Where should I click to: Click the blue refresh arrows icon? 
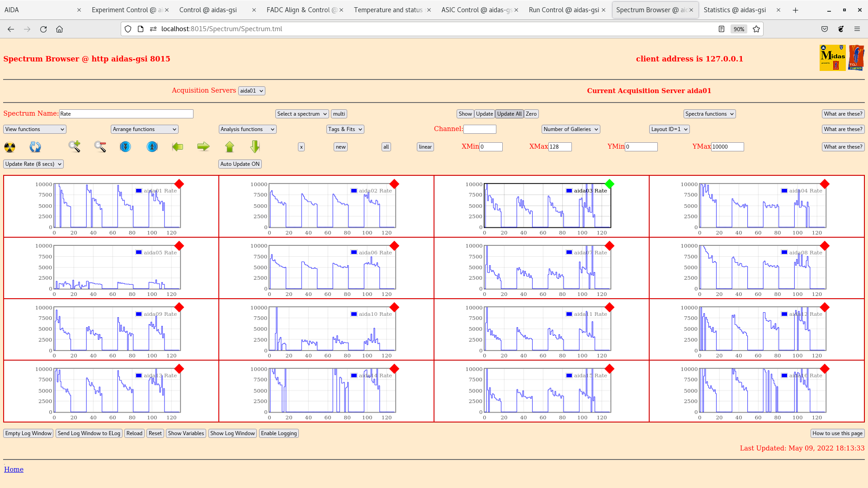tap(35, 147)
